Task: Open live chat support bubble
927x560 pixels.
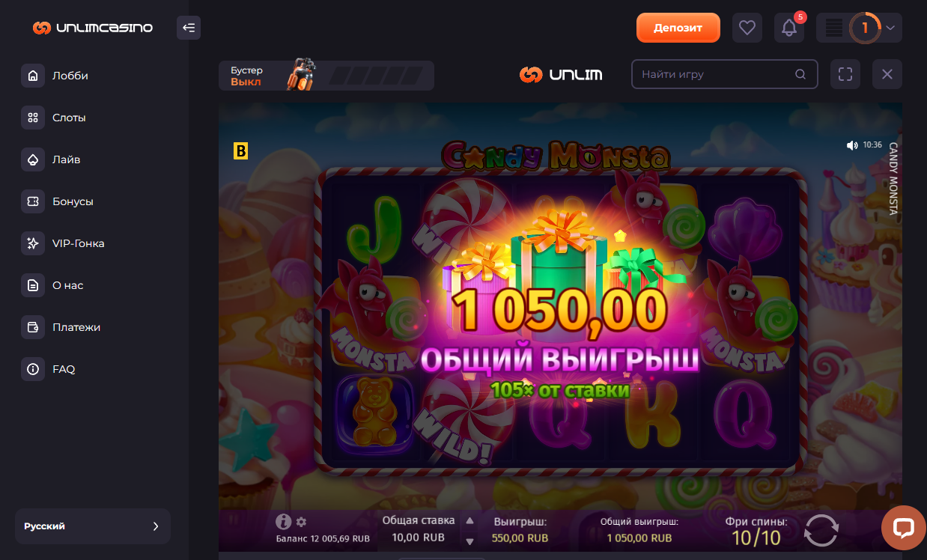Action: click(904, 529)
